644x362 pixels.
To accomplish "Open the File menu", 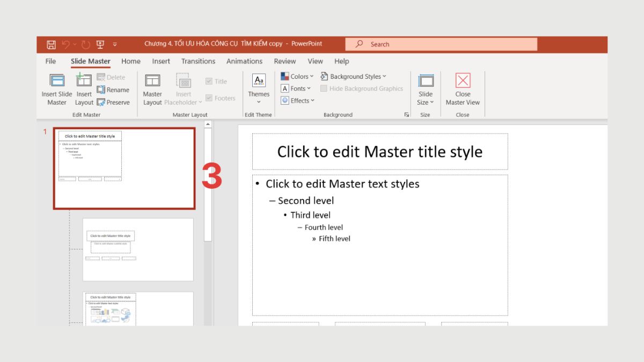I will pos(50,61).
